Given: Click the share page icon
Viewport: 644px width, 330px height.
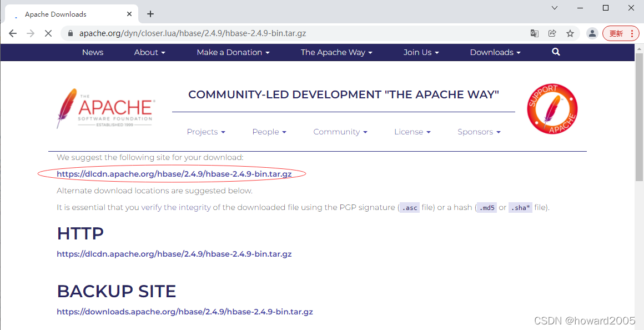Looking at the screenshot, I should click(552, 33).
